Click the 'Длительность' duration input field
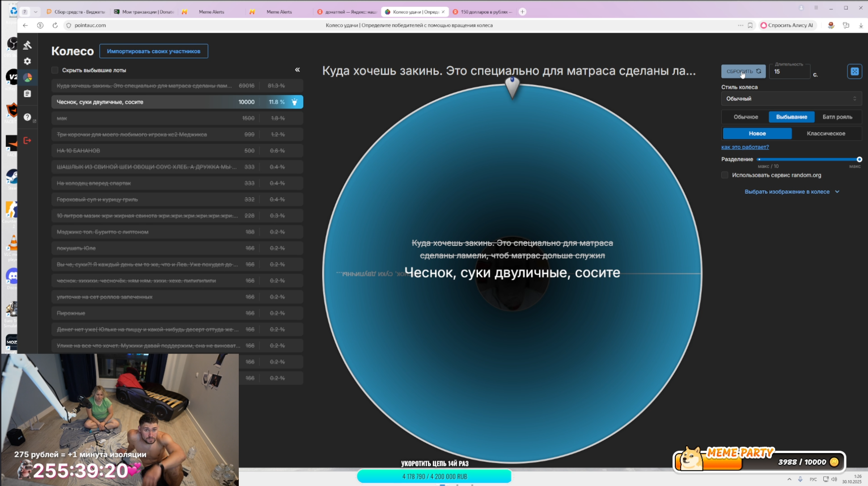This screenshot has width=868, height=486. (x=789, y=72)
